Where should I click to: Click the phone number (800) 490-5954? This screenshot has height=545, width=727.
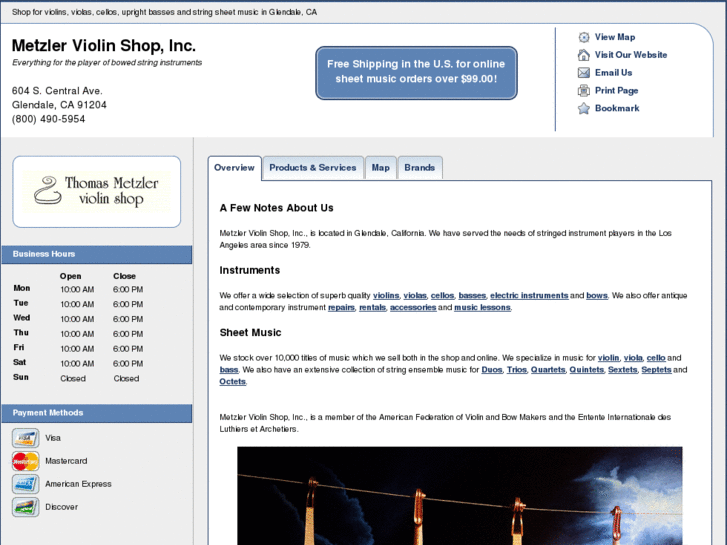48,119
